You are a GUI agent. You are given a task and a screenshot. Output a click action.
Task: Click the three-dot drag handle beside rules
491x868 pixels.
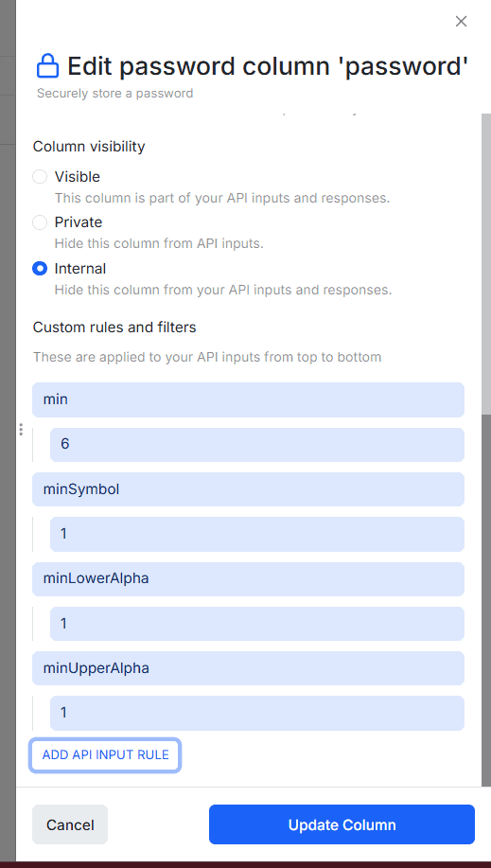[21, 429]
